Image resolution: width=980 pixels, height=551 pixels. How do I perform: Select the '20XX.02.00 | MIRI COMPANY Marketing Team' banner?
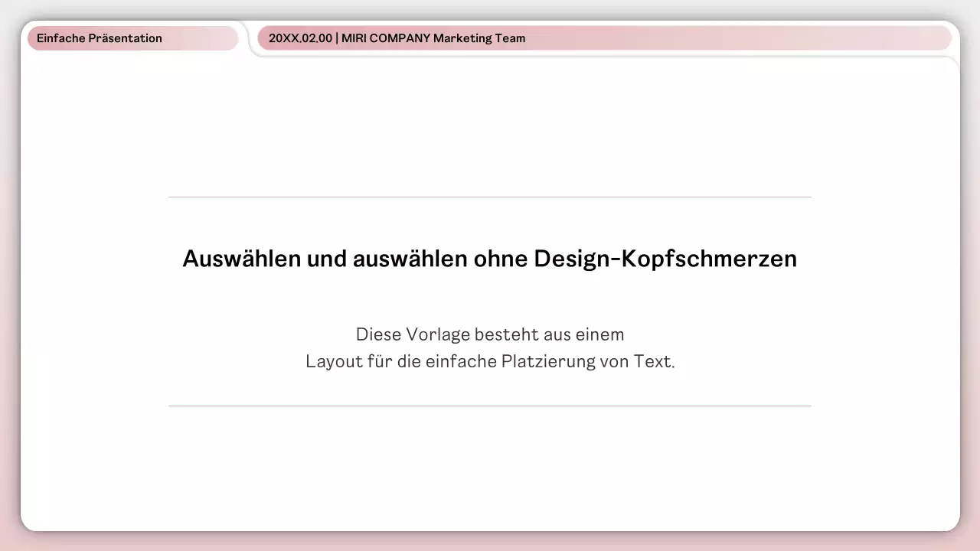pyautogui.click(x=397, y=37)
